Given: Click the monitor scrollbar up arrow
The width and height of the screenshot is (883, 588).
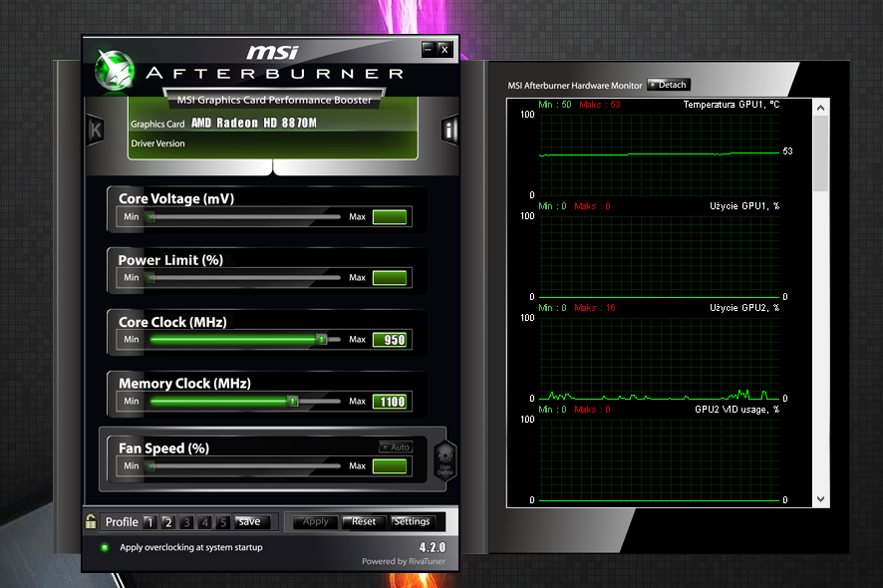Looking at the screenshot, I should pyautogui.click(x=821, y=107).
